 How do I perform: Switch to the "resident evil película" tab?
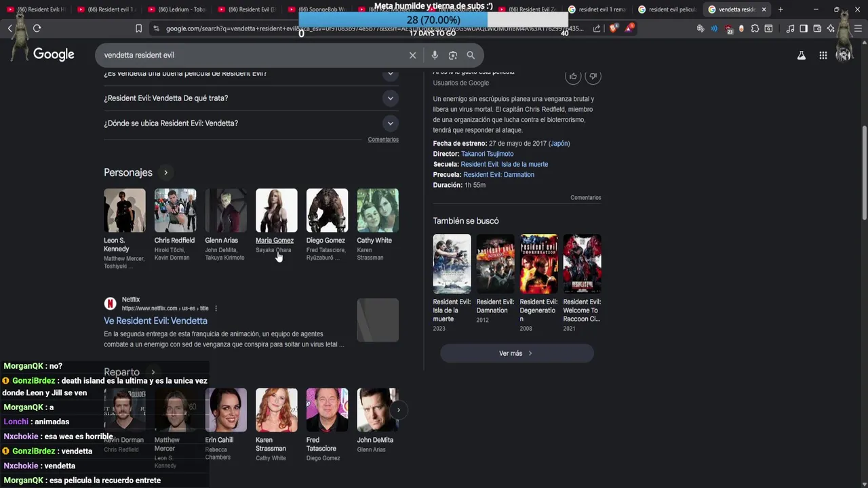667,9
